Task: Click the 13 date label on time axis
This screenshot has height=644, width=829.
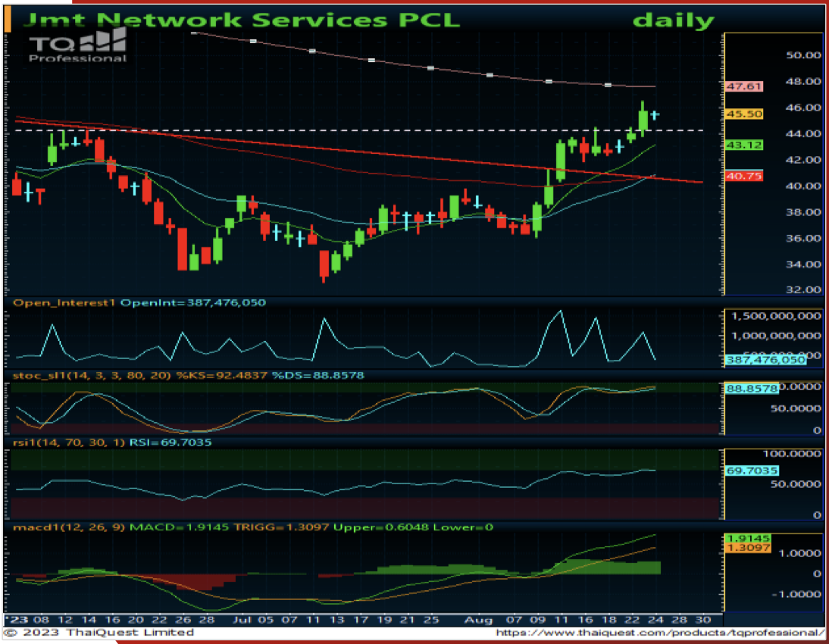Action: pos(336,620)
